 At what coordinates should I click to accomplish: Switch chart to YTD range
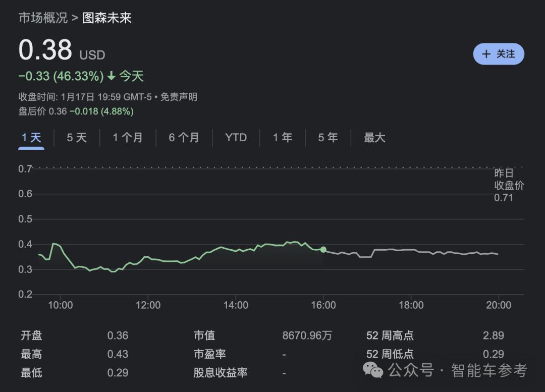tap(236, 138)
